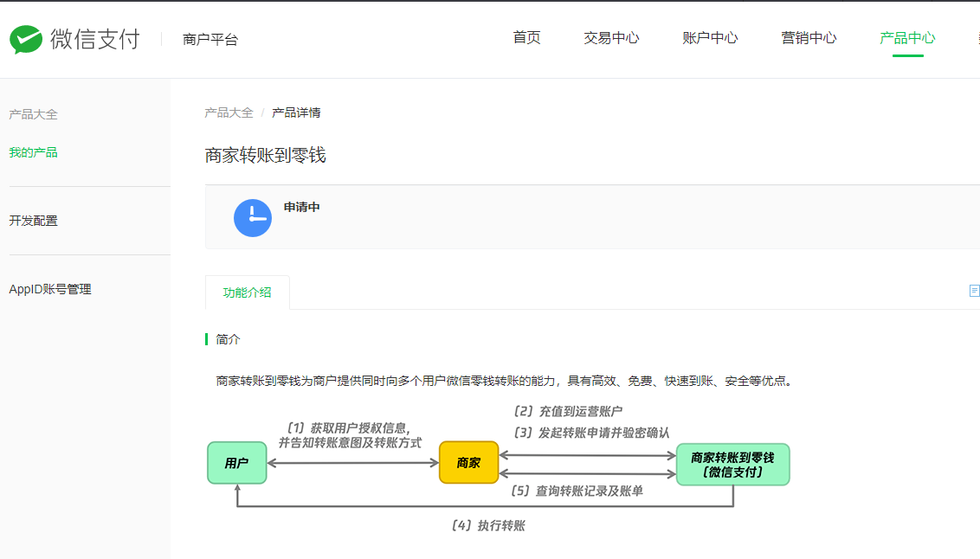This screenshot has width=980, height=559.
Task: Open the 交易中心 navigation item
Action: (x=611, y=37)
